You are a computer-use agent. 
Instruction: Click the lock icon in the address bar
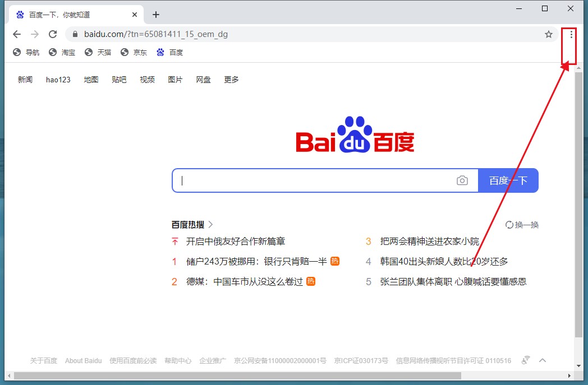coord(75,34)
